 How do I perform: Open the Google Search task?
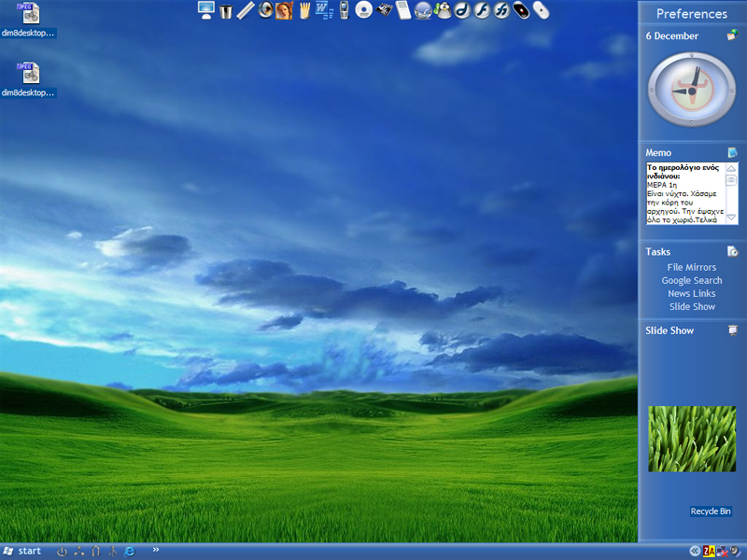coord(692,281)
